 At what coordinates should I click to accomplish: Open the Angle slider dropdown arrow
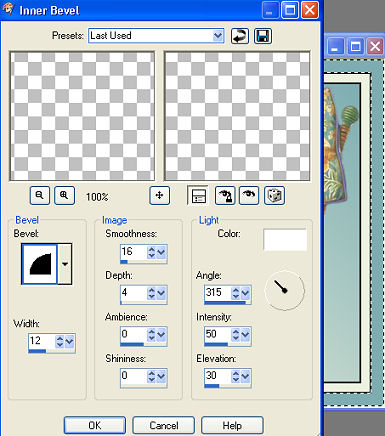click(245, 293)
